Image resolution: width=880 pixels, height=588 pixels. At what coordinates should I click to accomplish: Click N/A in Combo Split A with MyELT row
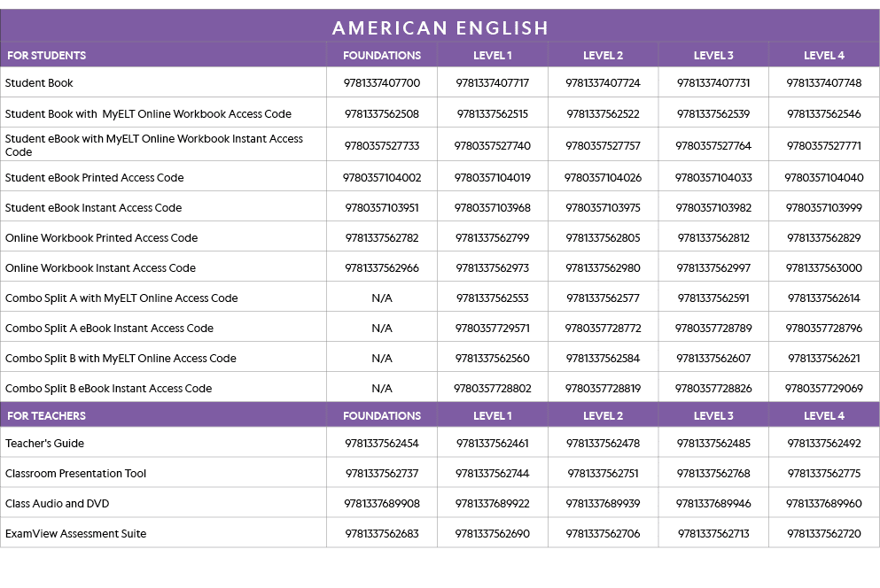coord(381,298)
